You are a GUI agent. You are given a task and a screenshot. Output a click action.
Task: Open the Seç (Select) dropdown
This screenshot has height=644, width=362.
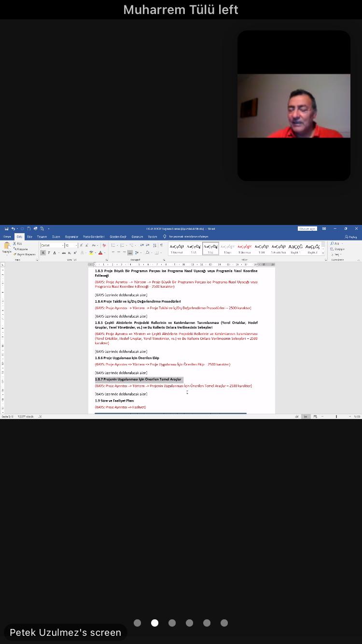point(336,254)
